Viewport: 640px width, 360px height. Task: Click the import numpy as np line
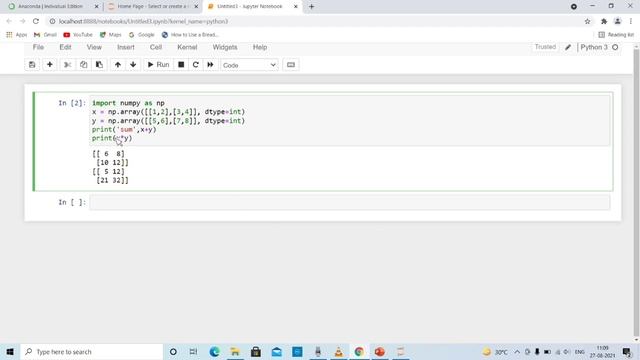128,103
